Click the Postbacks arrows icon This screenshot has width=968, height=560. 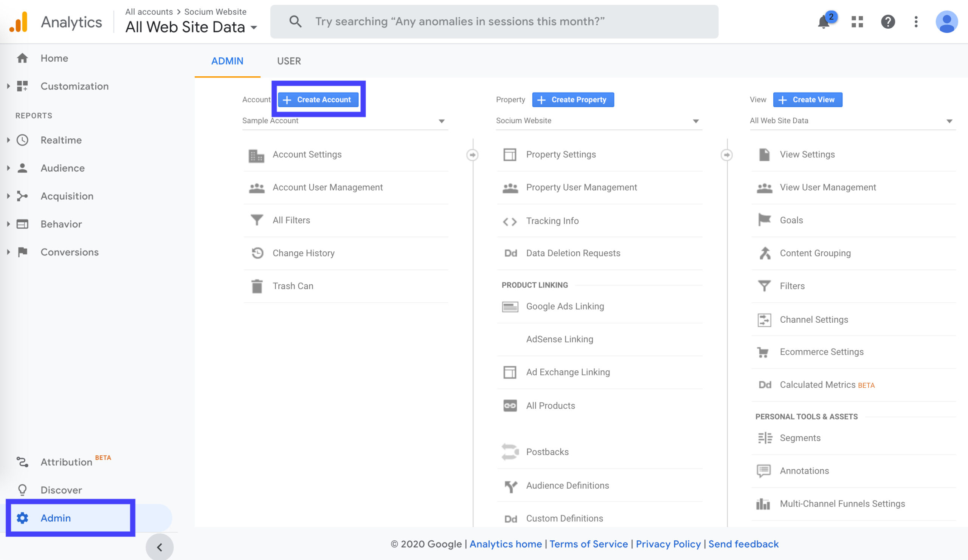tap(510, 452)
